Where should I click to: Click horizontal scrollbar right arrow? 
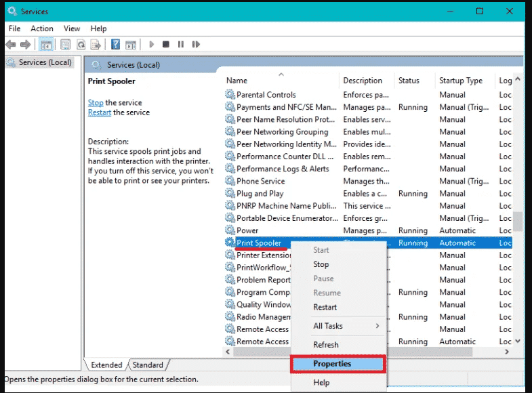coord(507,352)
